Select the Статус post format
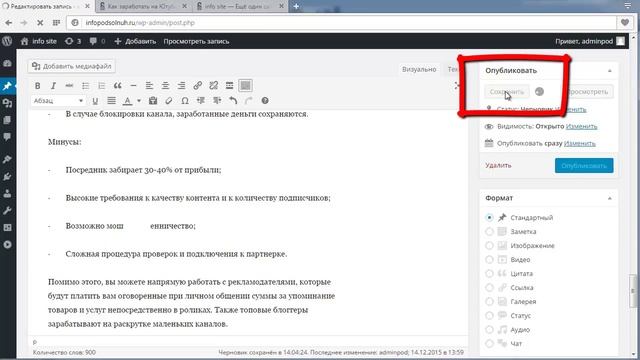 tap(489, 316)
